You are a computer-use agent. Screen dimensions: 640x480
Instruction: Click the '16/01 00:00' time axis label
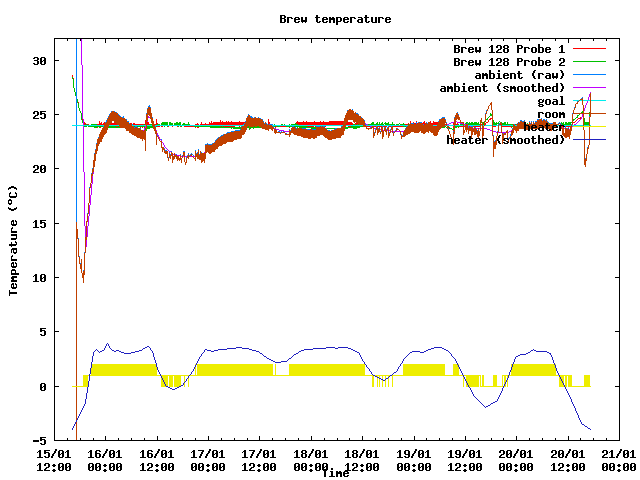(105, 460)
